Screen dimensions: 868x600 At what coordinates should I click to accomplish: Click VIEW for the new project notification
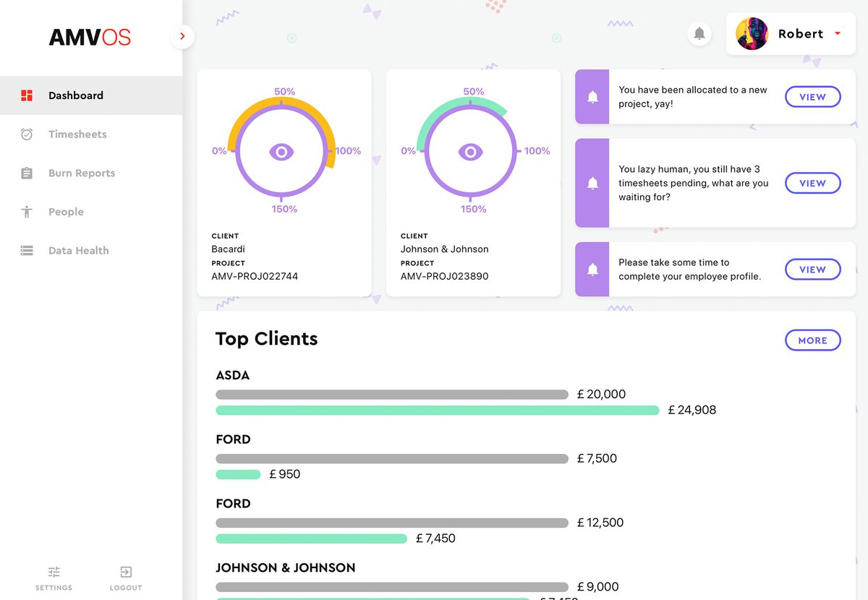813,97
